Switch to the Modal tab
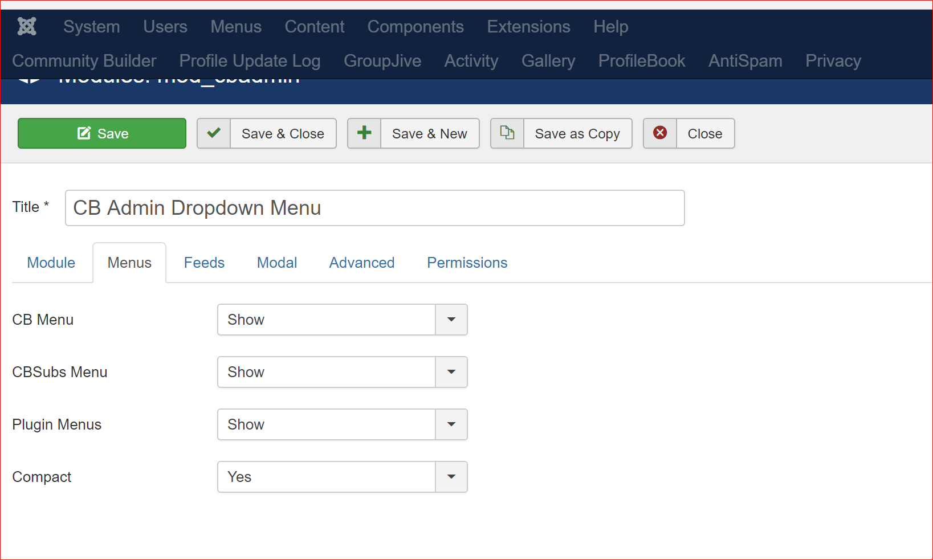The image size is (933, 560). pyautogui.click(x=277, y=263)
